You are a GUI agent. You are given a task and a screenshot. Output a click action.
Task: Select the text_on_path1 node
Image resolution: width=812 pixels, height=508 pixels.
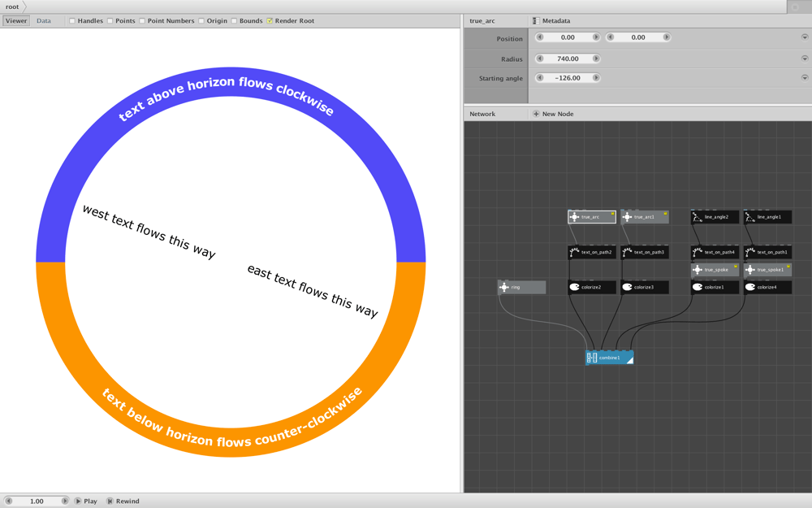coord(768,252)
